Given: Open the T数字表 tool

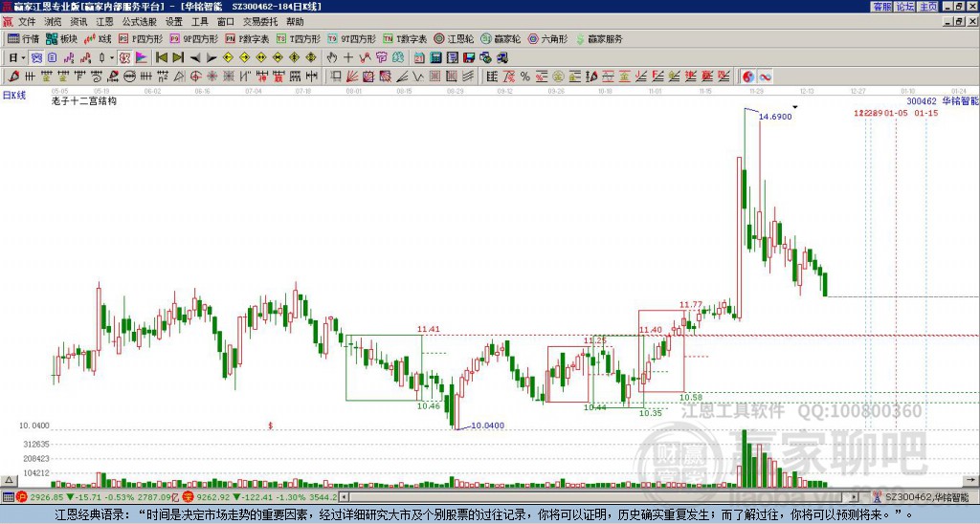Looking at the screenshot, I should [x=405, y=38].
